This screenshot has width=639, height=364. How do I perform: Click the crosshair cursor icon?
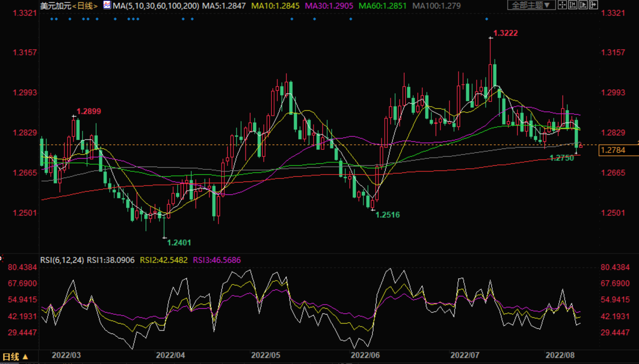click(x=562, y=5)
